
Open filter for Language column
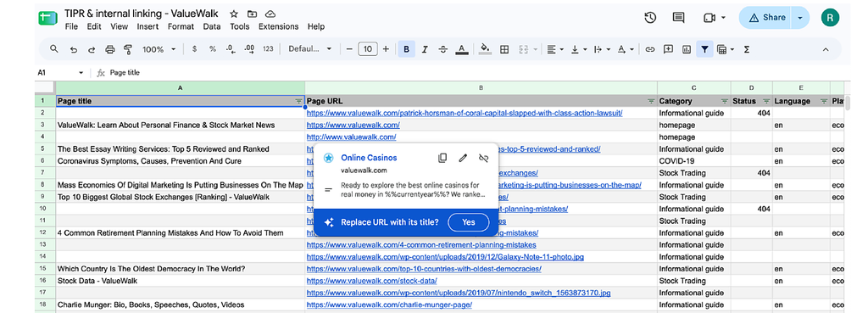[x=824, y=102]
